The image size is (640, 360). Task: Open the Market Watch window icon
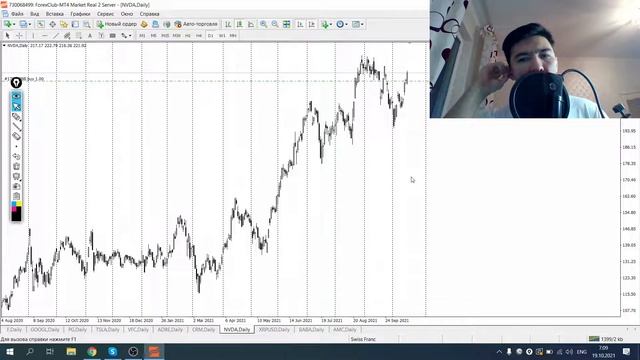[41, 24]
